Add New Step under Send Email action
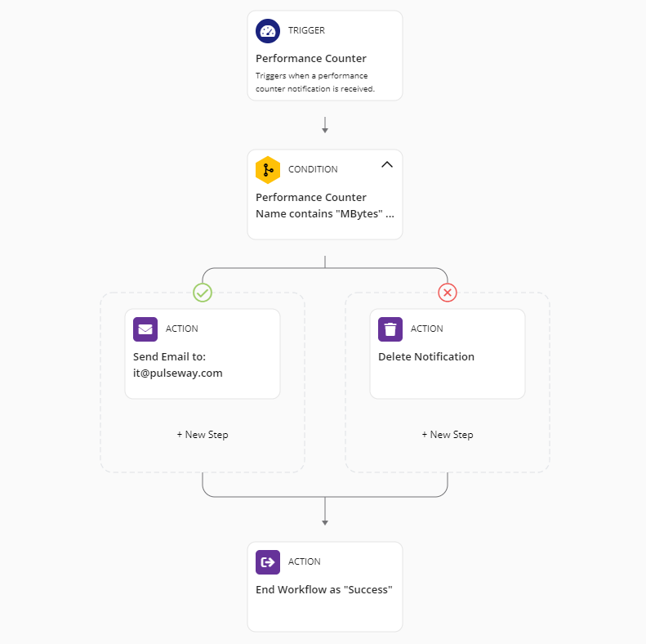 point(203,435)
